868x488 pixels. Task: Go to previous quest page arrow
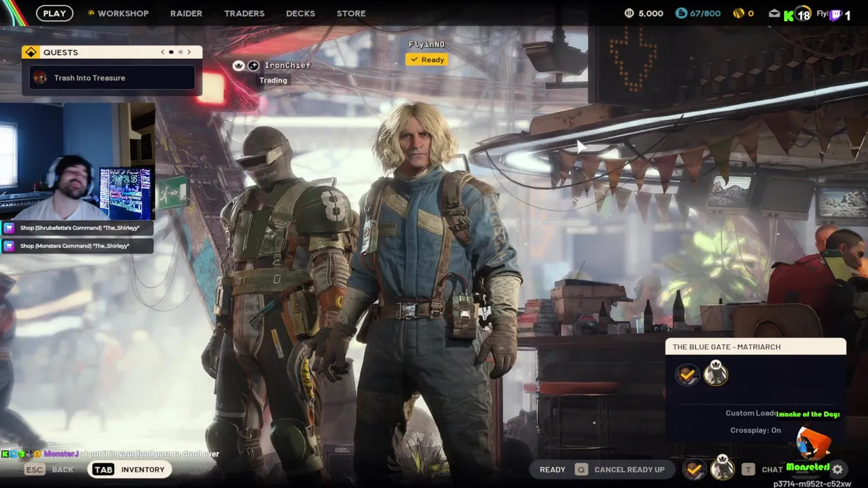[162, 52]
